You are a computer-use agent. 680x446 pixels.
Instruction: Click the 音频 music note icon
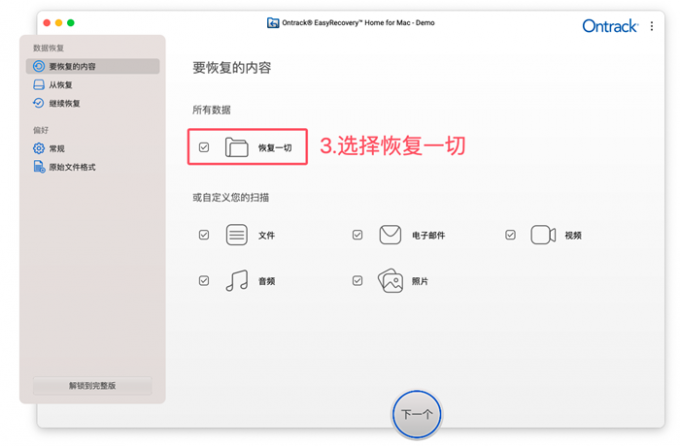click(237, 281)
